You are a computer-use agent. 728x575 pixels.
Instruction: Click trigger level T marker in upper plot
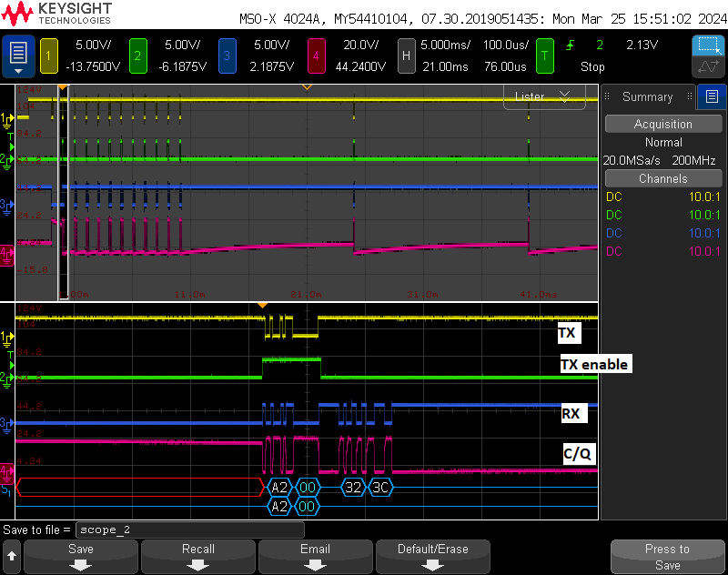(x=10, y=136)
